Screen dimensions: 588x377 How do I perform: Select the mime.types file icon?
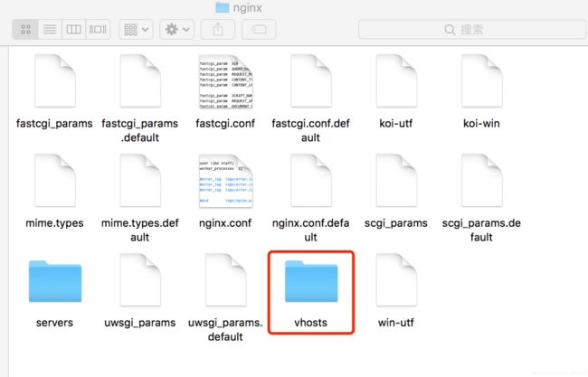55,181
